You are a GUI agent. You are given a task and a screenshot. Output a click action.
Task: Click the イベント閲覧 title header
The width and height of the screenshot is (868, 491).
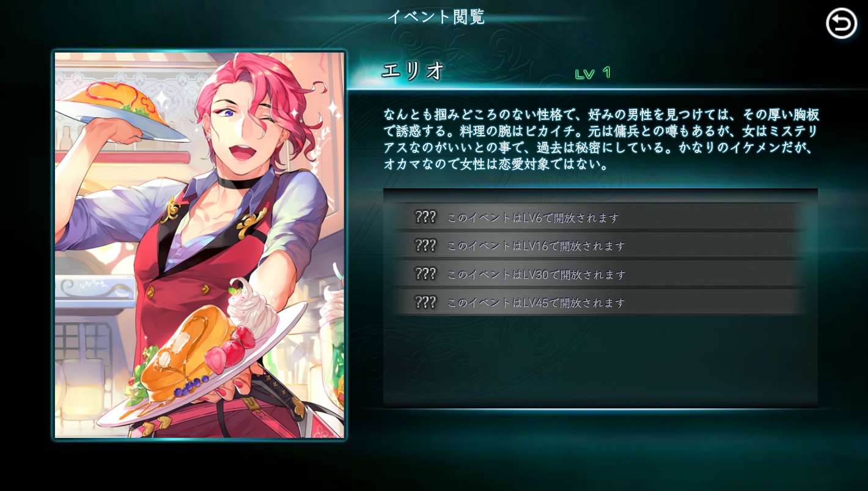pyautogui.click(x=436, y=17)
